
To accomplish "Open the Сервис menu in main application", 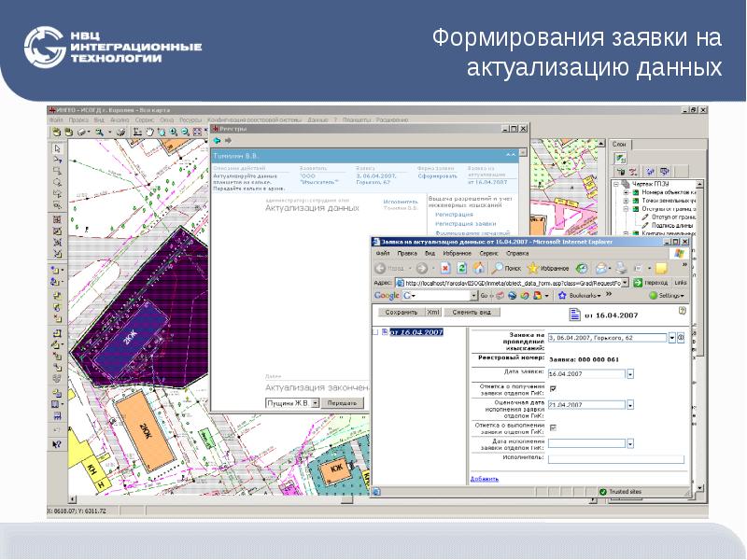I will pos(144,120).
